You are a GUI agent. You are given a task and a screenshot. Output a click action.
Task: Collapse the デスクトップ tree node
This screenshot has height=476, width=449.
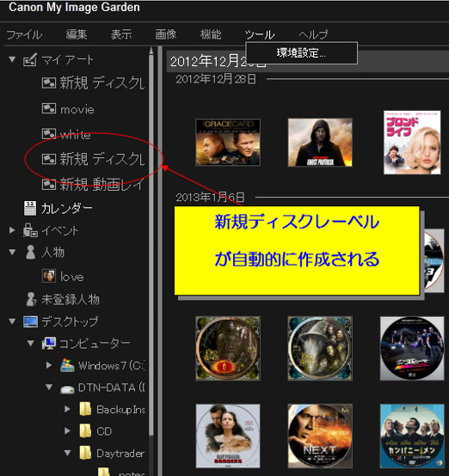pyautogui.click(x=12, y=321)
